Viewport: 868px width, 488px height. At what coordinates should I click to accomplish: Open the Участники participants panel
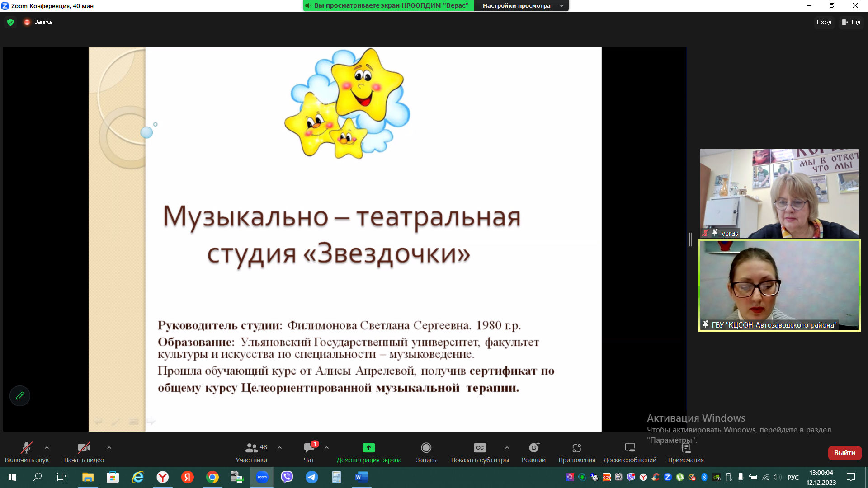tap(251, 452)
